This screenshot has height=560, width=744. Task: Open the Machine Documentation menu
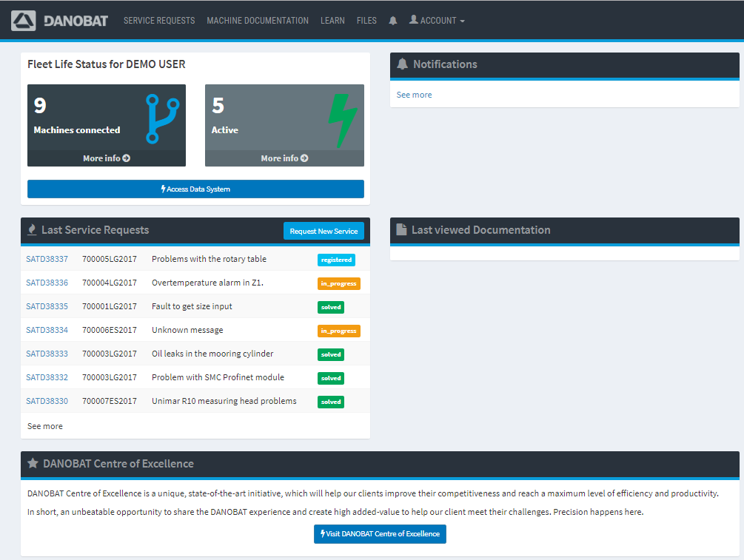coord(258,21)
